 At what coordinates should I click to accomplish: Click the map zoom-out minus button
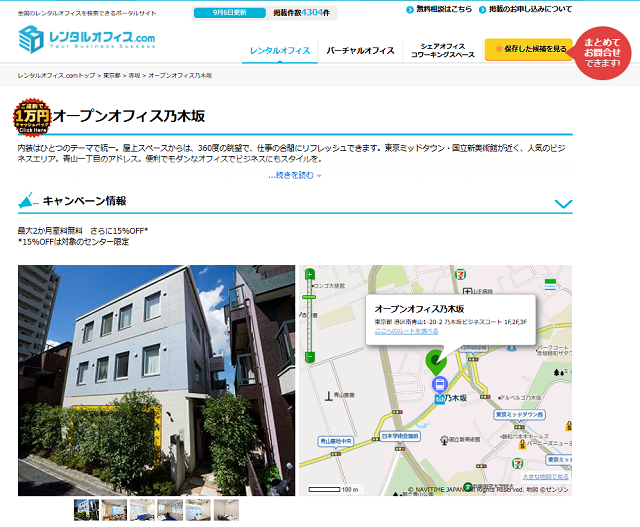310,355
